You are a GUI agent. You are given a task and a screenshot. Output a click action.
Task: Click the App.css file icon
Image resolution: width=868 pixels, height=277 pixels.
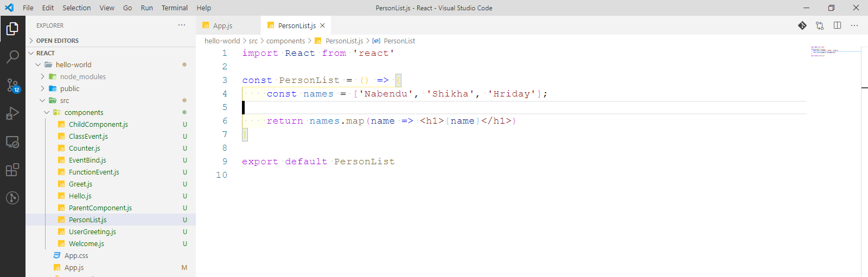point(57,255)
